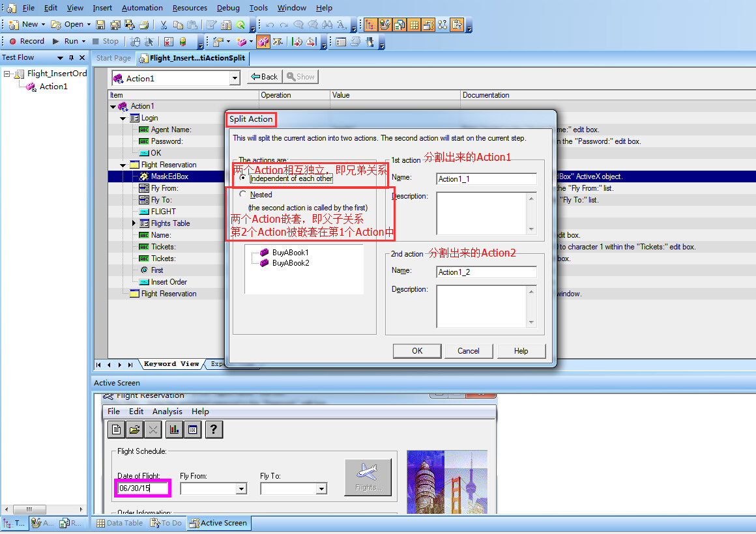
Task: Switch to the Data Table tab
Action: point(119,523)
